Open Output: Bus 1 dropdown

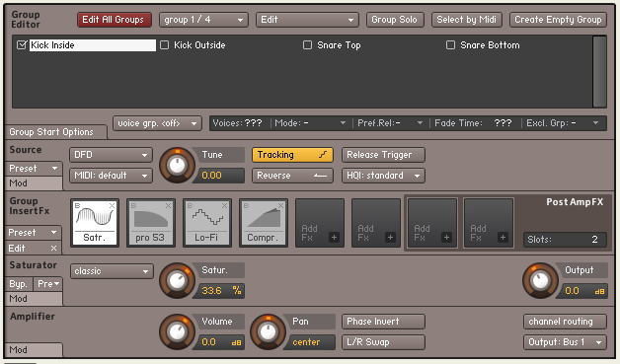[x=565, y=342]
